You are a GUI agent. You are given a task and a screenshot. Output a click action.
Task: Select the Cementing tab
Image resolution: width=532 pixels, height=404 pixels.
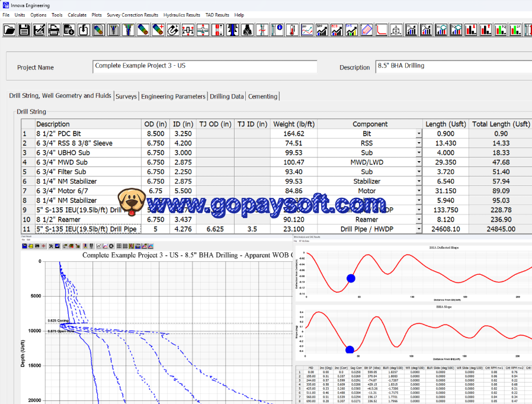(262, 97)
